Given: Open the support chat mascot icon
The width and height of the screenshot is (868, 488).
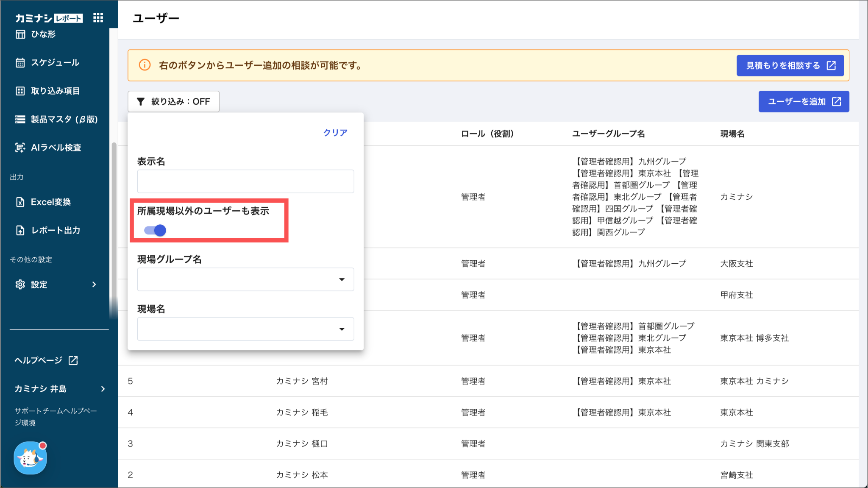Looking at the screenshot, I should pyautogui.click(x=30, y=458).
